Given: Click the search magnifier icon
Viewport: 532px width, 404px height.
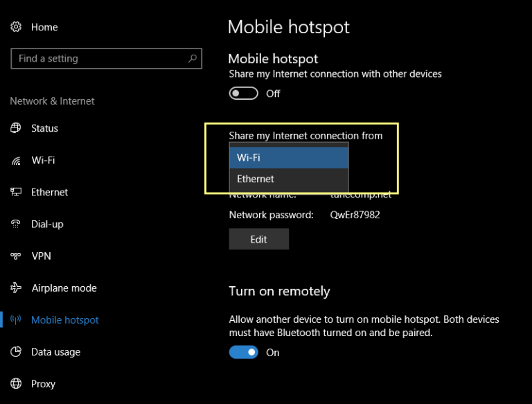Looking at the screenshot, I should [x=193, y=58].
